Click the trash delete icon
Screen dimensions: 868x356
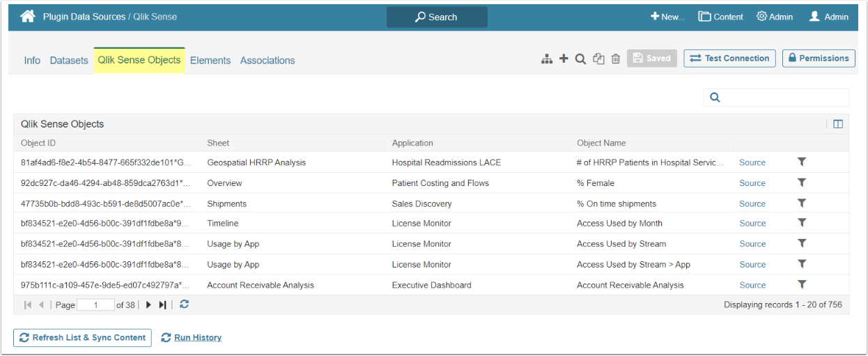pos(616,59)
